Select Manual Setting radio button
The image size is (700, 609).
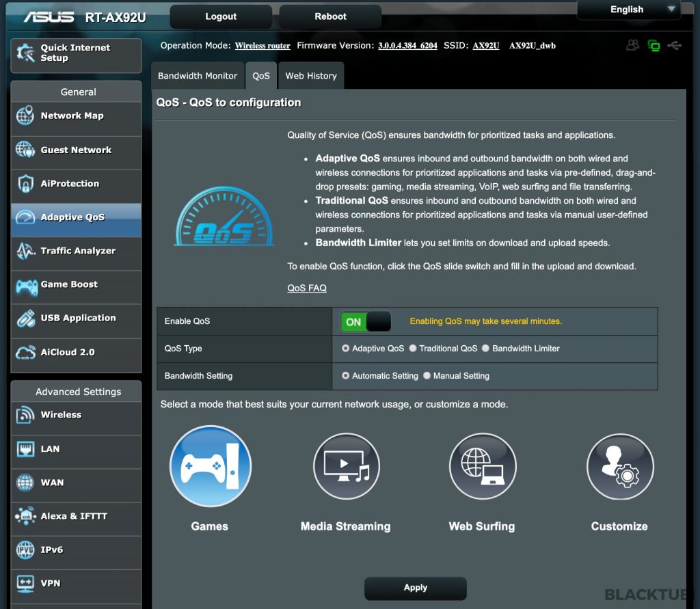(x=427, y=375)
